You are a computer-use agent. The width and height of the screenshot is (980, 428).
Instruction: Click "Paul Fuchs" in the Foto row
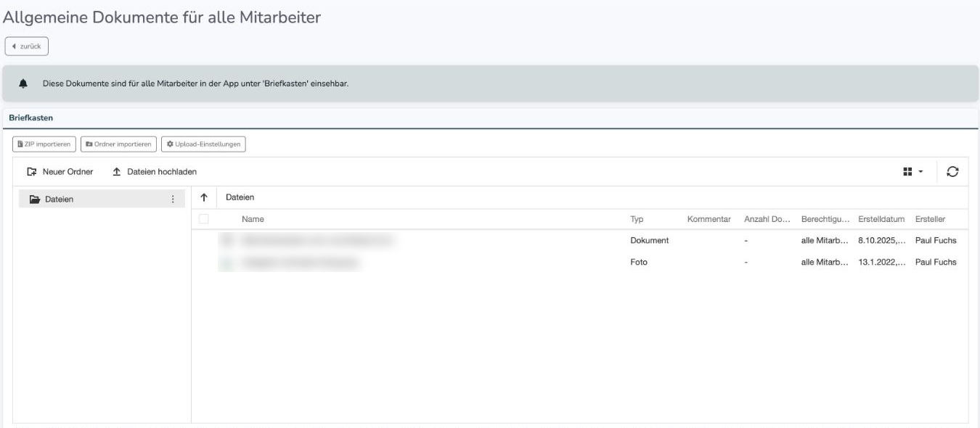[x=936, y=263]
